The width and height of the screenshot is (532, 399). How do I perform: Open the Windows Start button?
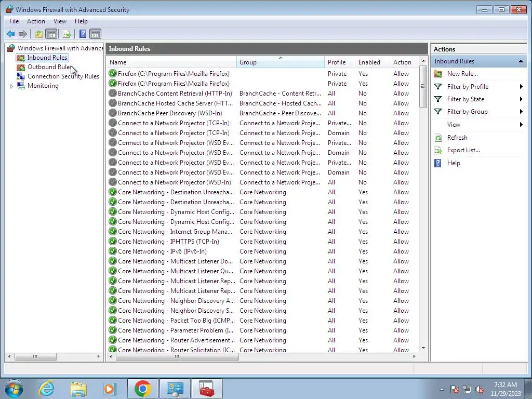pyautogui.click(x=14, y=389)
